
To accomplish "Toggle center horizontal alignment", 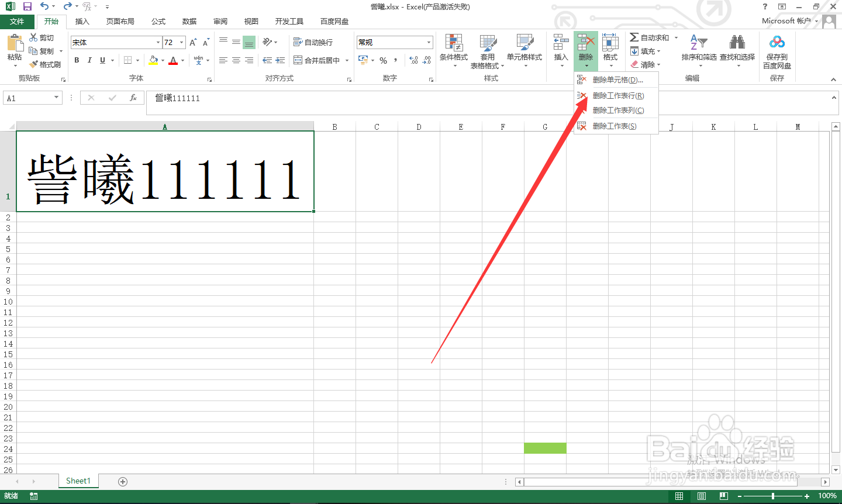I will point(236,60).
